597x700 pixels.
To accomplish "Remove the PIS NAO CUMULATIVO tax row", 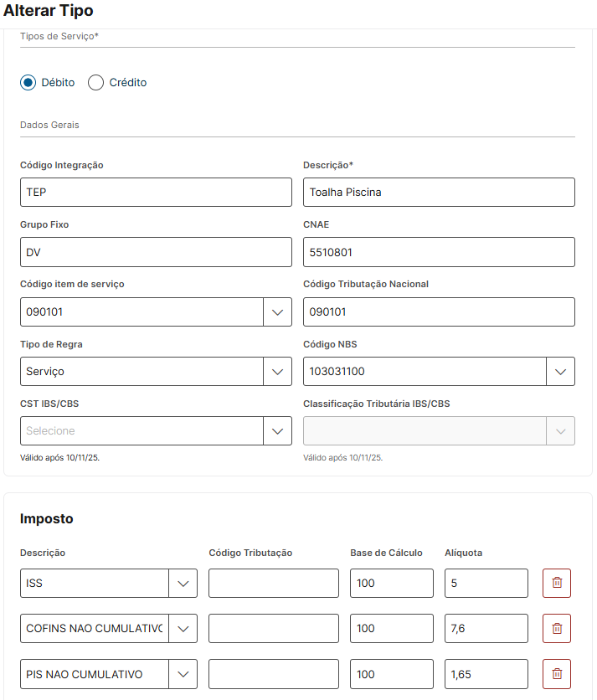I will pyautogui.click(x=557, y=674).
